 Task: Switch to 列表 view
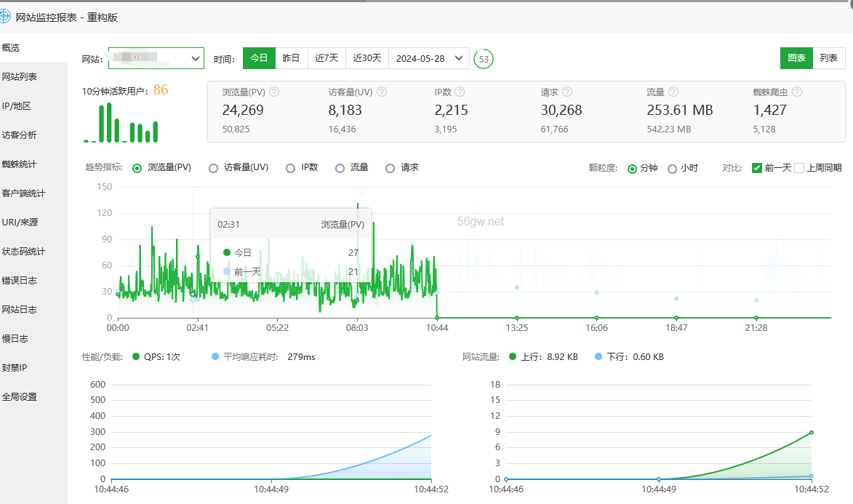(828, 58)
